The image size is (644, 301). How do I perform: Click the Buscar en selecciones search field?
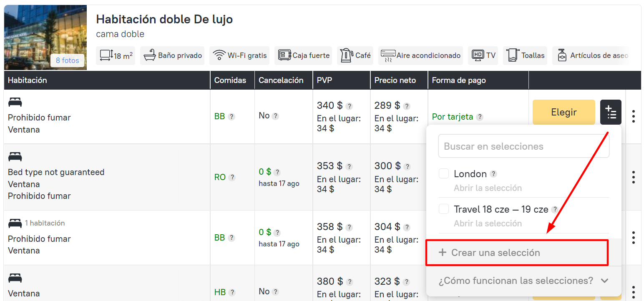(523, 146)
